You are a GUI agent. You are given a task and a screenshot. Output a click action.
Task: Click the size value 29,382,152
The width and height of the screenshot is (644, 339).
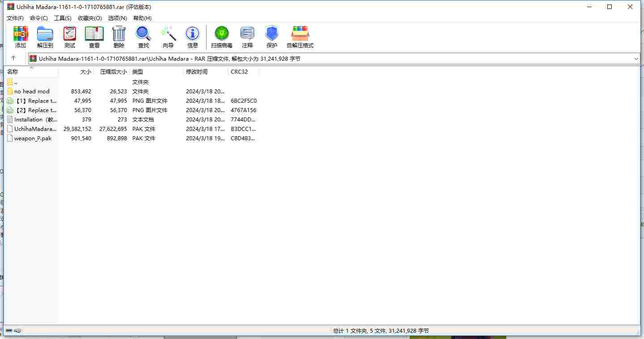point(77,129)
